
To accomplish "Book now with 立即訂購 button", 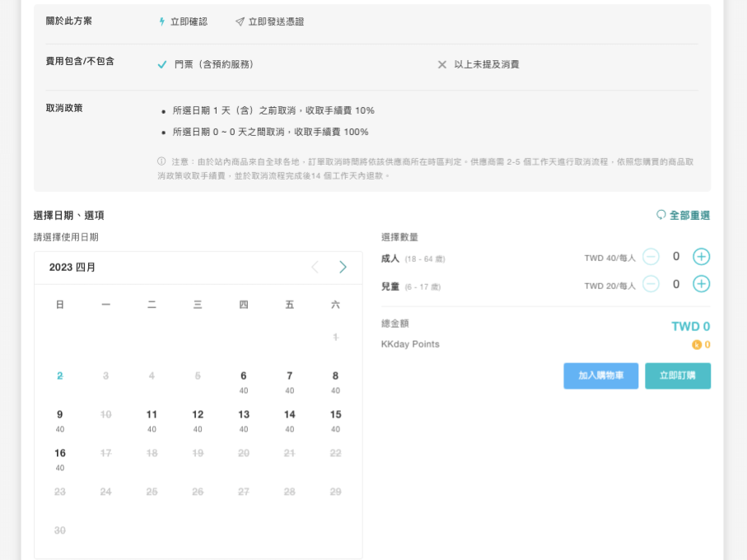I will coord(677,376).
